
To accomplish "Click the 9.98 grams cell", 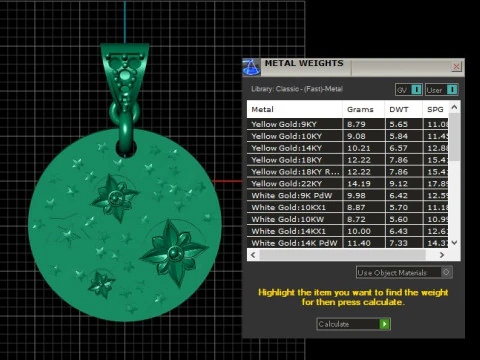I will 364,196.
